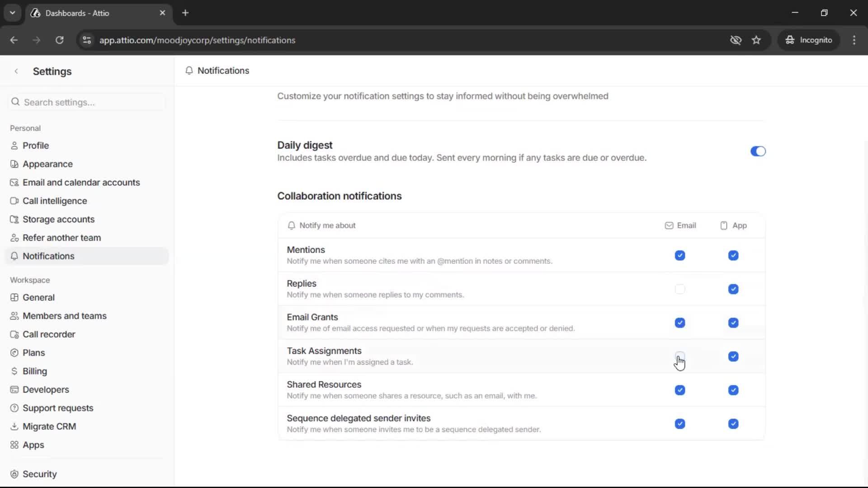
Task: Click the Members and teams icon
Action: [14, 315]
